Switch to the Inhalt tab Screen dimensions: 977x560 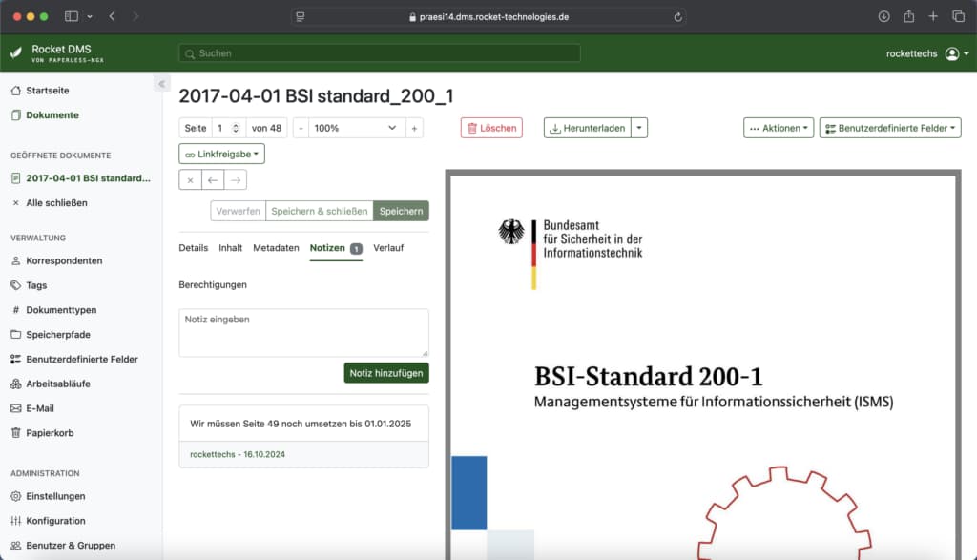coord(231,248)
